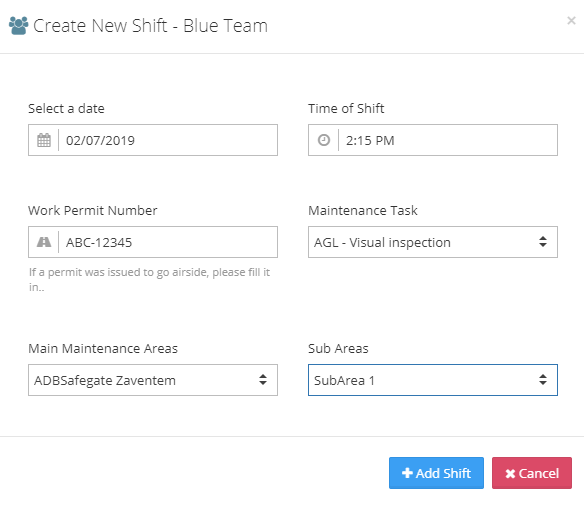Click the road icon beside permit number
This screenshot has height=505, width=584.
[44, 242]
